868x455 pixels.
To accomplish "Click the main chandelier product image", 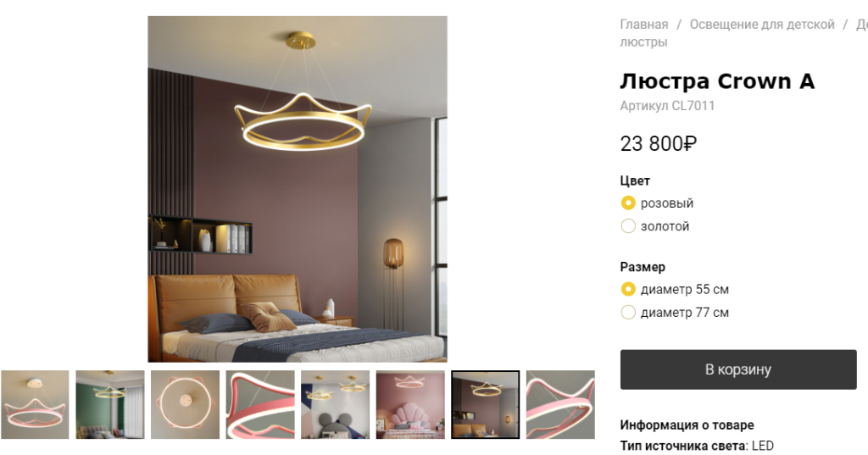I will coord(298,189).
